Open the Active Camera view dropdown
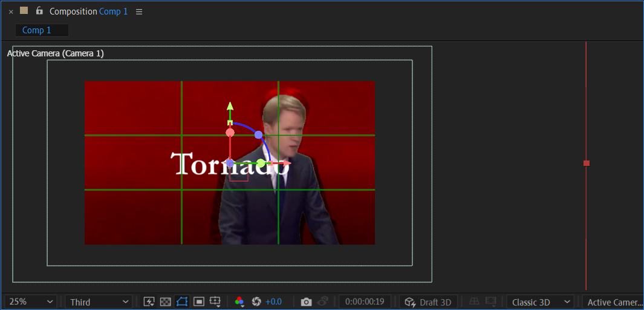The height and width of the screenshot is (310, 644). click(613, 302)
